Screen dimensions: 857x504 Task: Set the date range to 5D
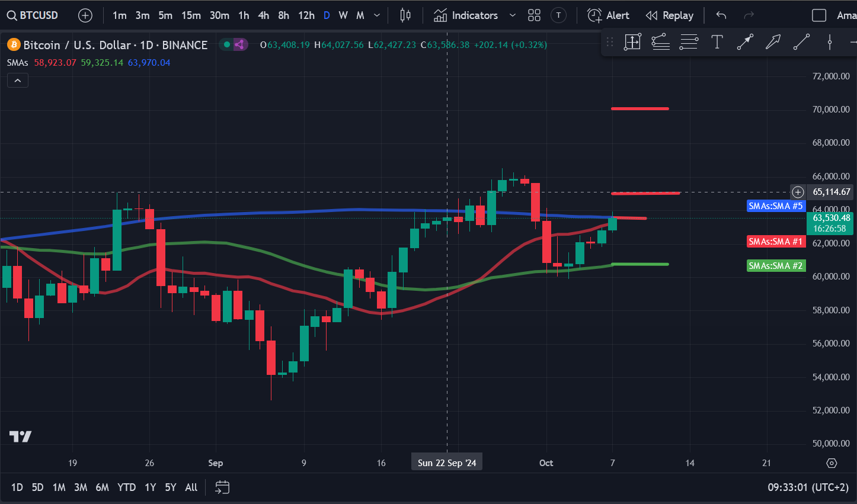(x=38, y=487)
